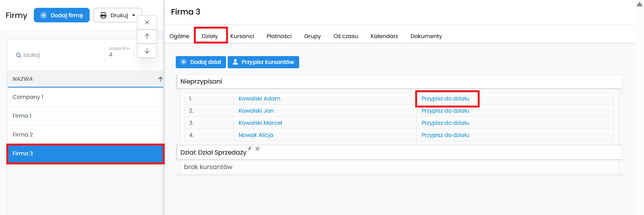Open the Płatności tab
The height and width of the screenshot is (215, 644).
(x=279, y=36)
